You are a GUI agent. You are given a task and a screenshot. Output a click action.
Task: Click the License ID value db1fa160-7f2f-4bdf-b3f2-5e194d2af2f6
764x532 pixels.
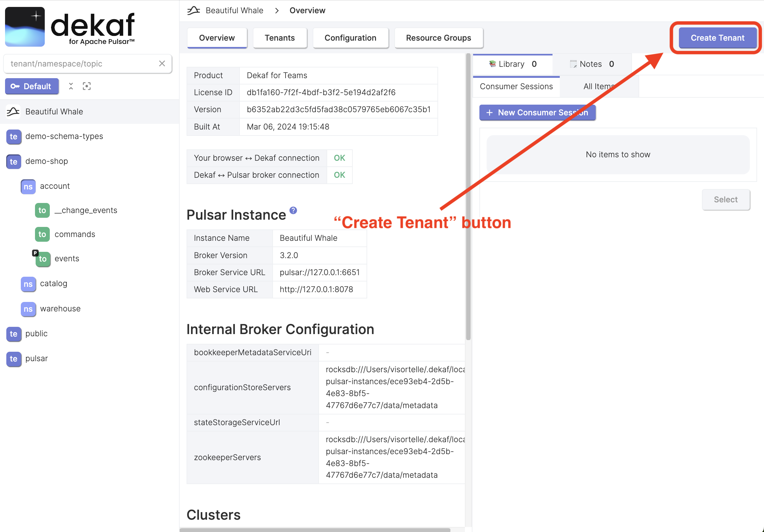(321, 92)
